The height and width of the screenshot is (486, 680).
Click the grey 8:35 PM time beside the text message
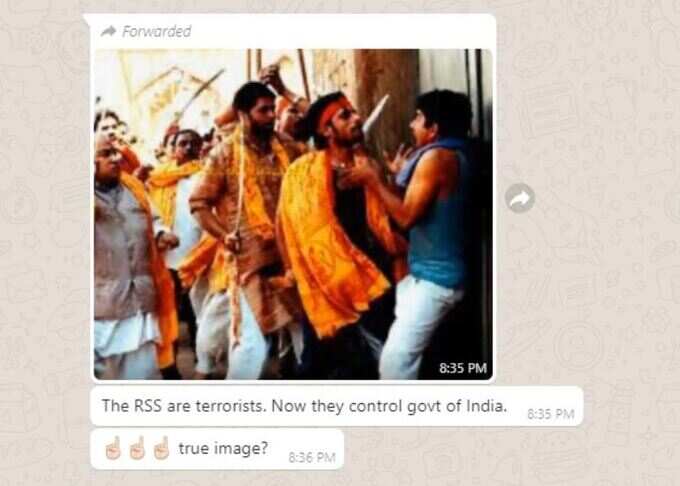[x=550, y=414]
